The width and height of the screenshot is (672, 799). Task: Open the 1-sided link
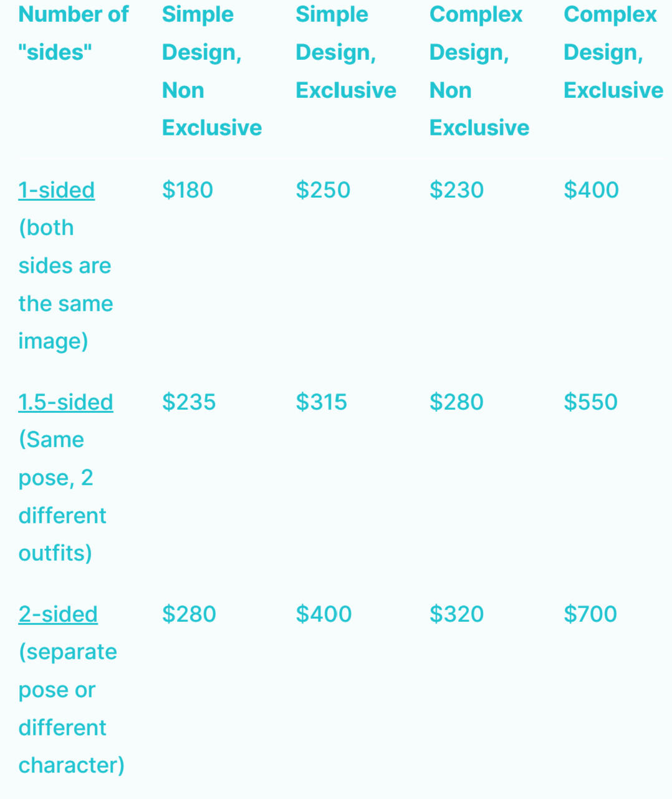click(57, 190)
